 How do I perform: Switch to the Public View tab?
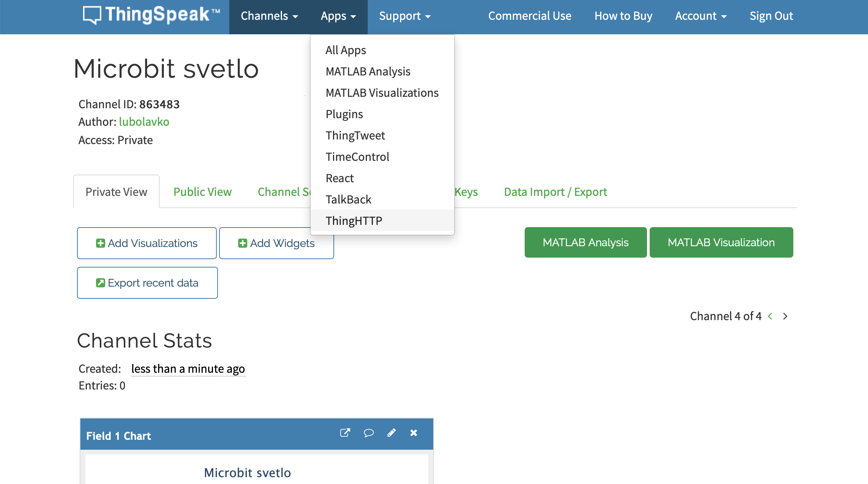202,192
